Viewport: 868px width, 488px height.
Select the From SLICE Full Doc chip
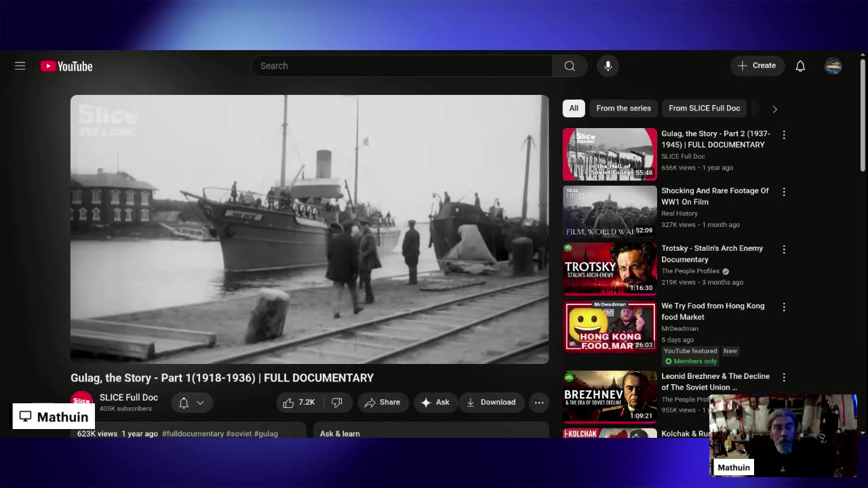coord(704,108)
